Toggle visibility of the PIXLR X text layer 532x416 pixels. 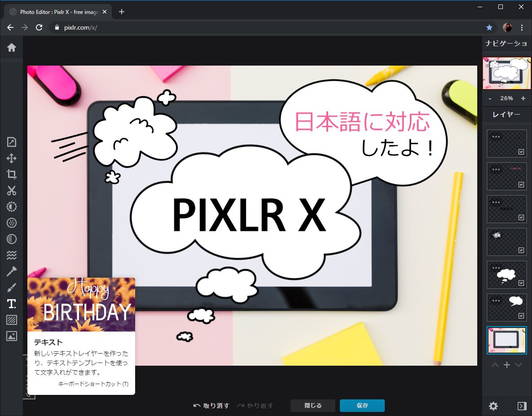pos(521,217)
